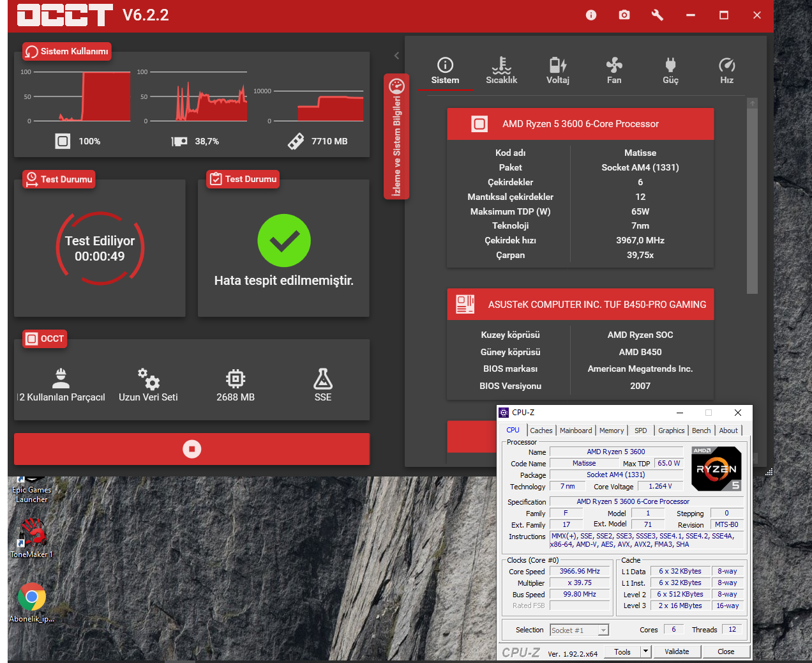The height and width of the screenshot is (663, 812).
Task: Switch to the Voltaj tab
Action: [557, 70]
